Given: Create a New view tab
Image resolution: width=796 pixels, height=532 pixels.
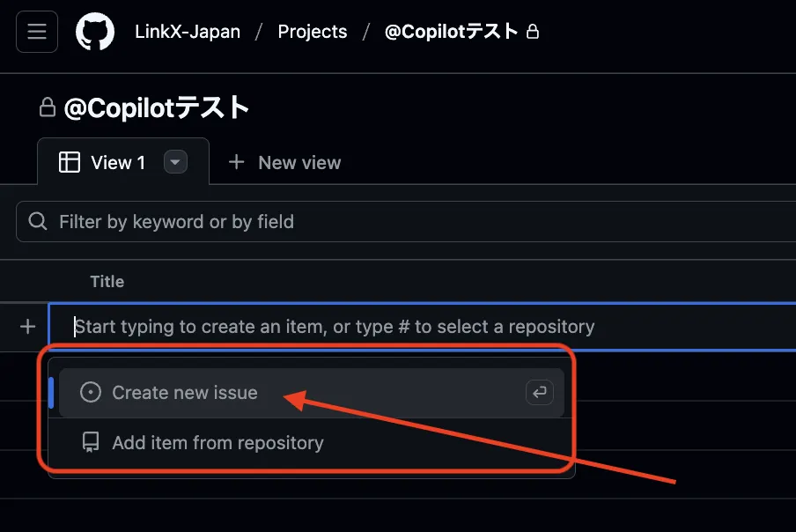Looking at the screenshot, I should 284,162.
